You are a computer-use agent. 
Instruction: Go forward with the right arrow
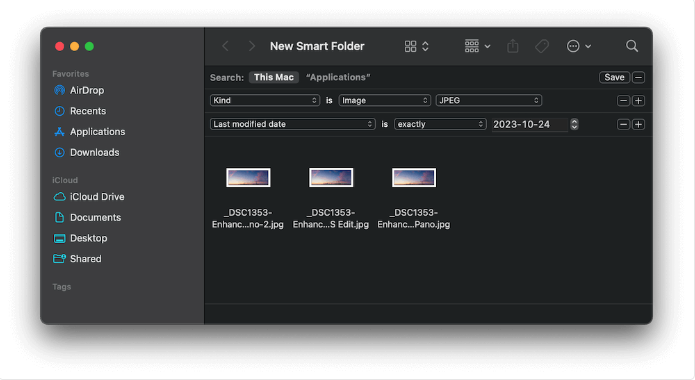click(x=251, y=46)
